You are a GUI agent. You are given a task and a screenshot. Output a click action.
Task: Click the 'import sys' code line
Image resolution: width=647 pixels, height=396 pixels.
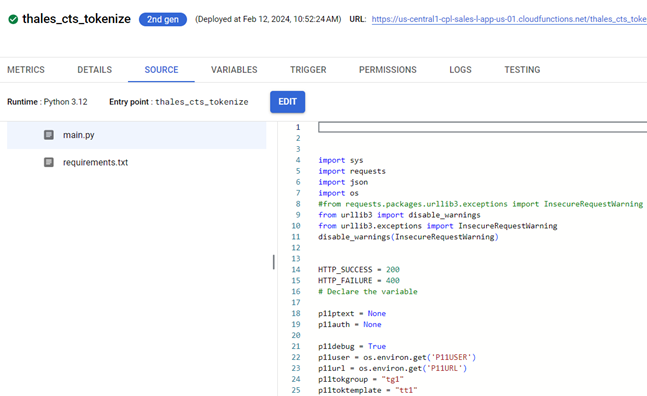[340, 160]
